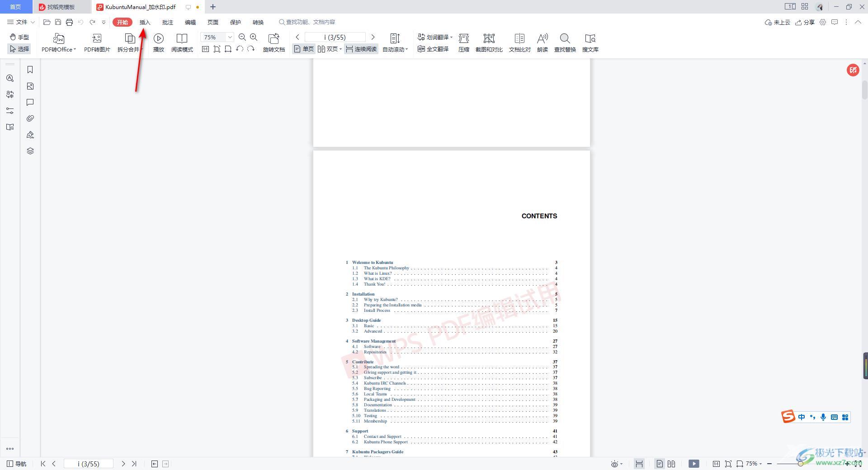Open the layers panel in sidebar
The width and height of the screenshot is (868, 470).
tap(30, 151)
